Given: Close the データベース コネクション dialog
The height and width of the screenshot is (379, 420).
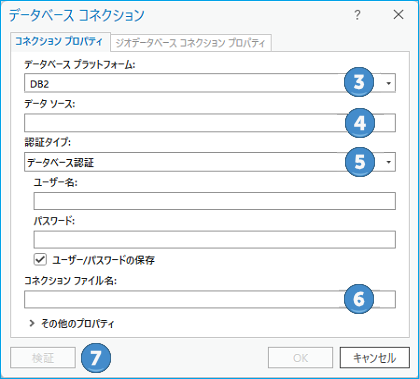Looking at the screenshot, I should (398, 15).
